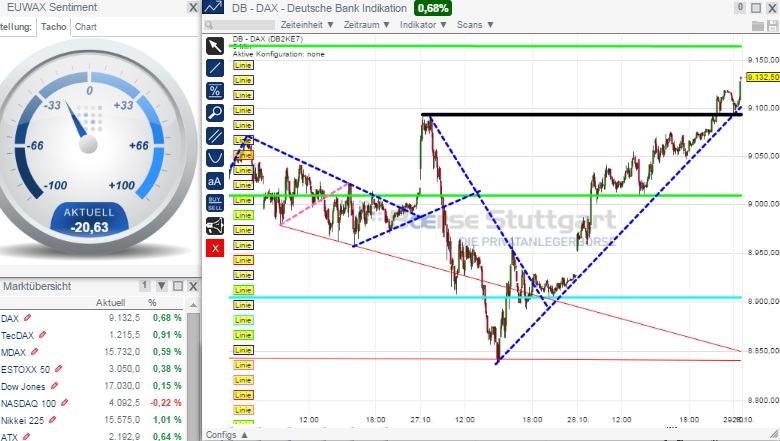Viewport: 780px width, 441px height.
Task: Switch to the Chart tab in EUWAX Sentiment
Action: 86,27
